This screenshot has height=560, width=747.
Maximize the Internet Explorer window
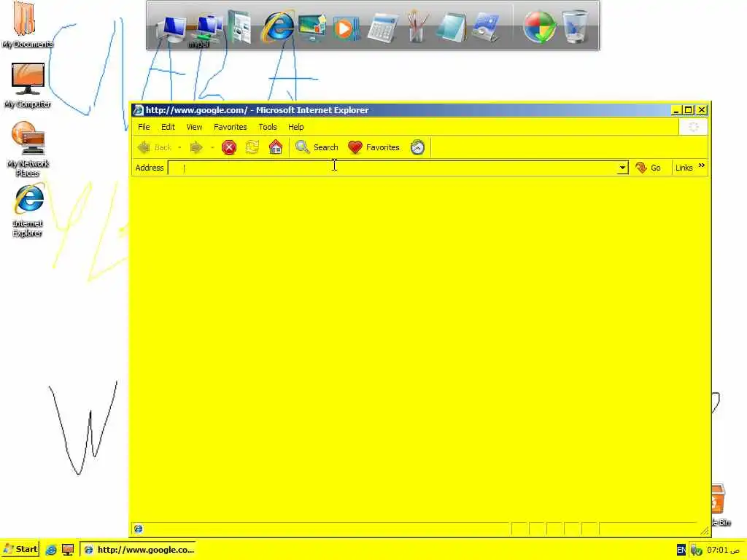pyautogui.click(x=689, y=110)
